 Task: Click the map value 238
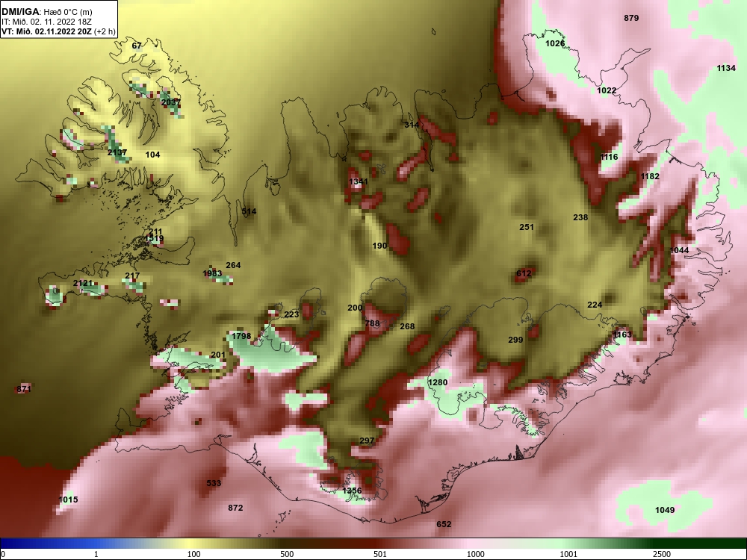(580, 217)
